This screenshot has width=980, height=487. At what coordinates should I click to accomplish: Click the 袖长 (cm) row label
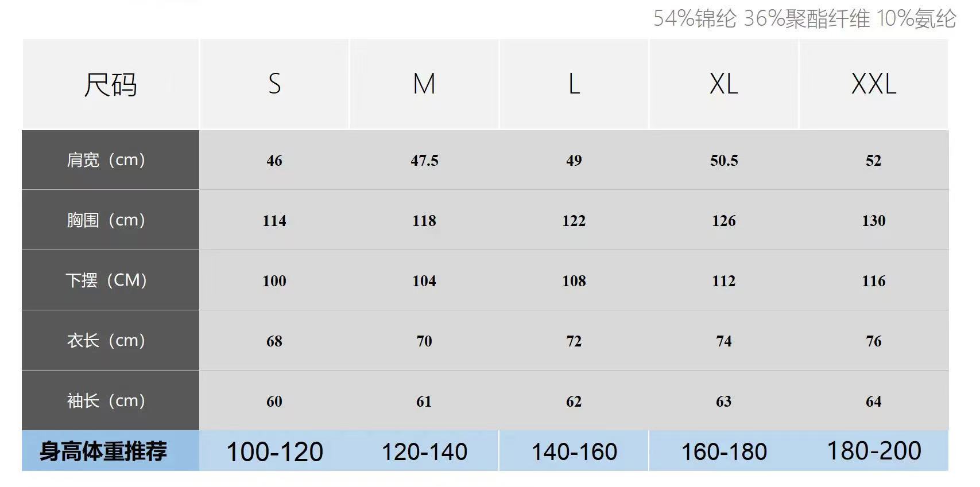coord(106,401)
